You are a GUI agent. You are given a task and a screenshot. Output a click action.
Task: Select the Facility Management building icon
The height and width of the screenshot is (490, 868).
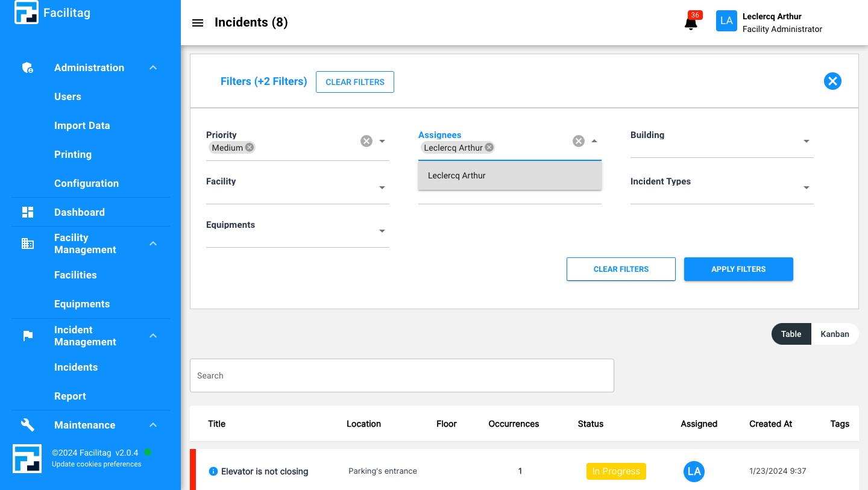[27, 243]
